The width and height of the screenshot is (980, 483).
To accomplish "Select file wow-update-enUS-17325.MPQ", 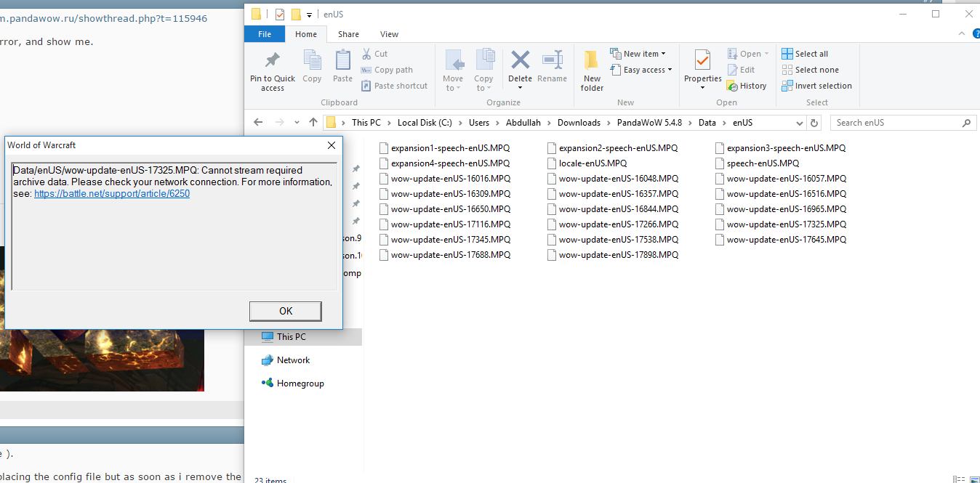I will click(781, 224).
